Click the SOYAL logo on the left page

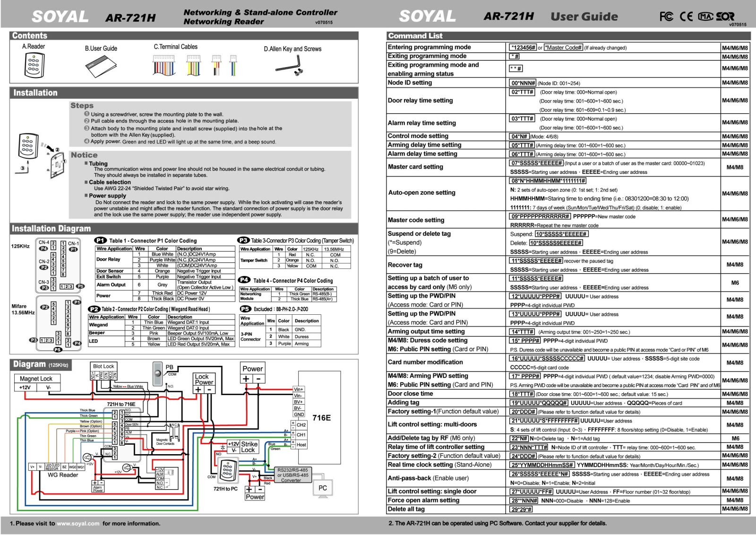[x=60, y=17]
